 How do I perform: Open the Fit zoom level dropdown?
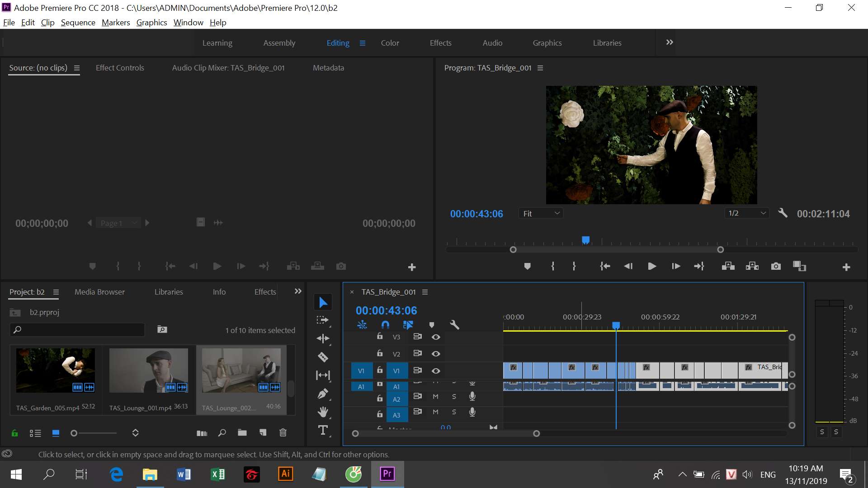[541, 213]
